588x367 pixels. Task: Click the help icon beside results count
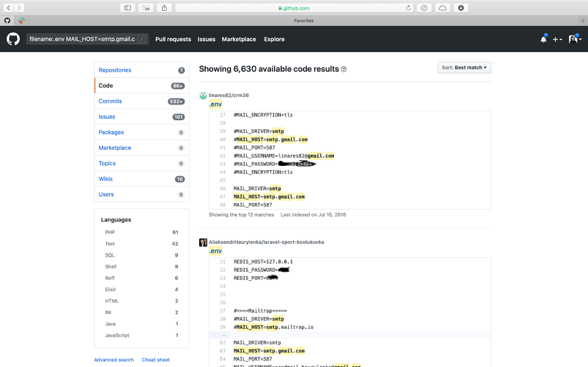344,69
